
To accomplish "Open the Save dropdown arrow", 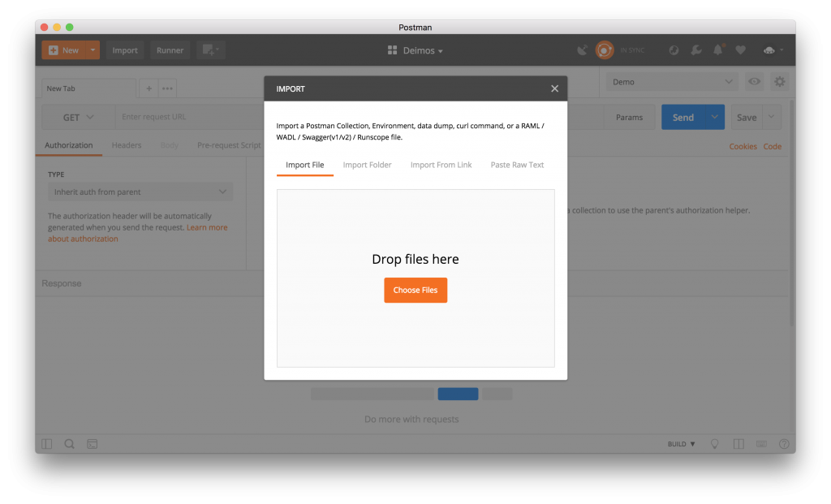I will pos(772,117).
